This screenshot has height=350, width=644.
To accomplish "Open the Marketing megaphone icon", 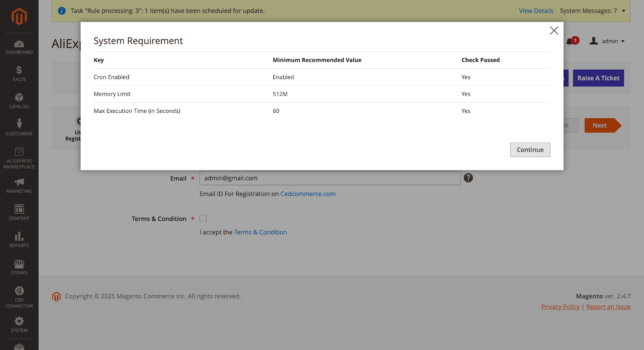I will pos(19,182).
